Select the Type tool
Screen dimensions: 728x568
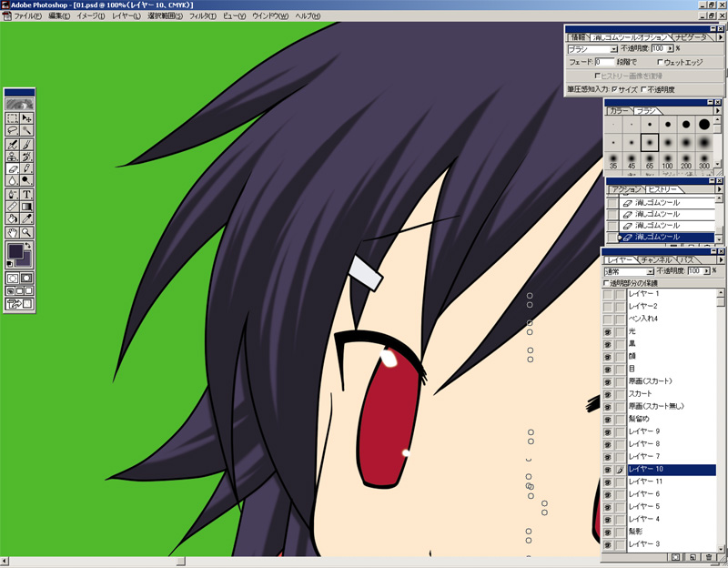(26, 195)
